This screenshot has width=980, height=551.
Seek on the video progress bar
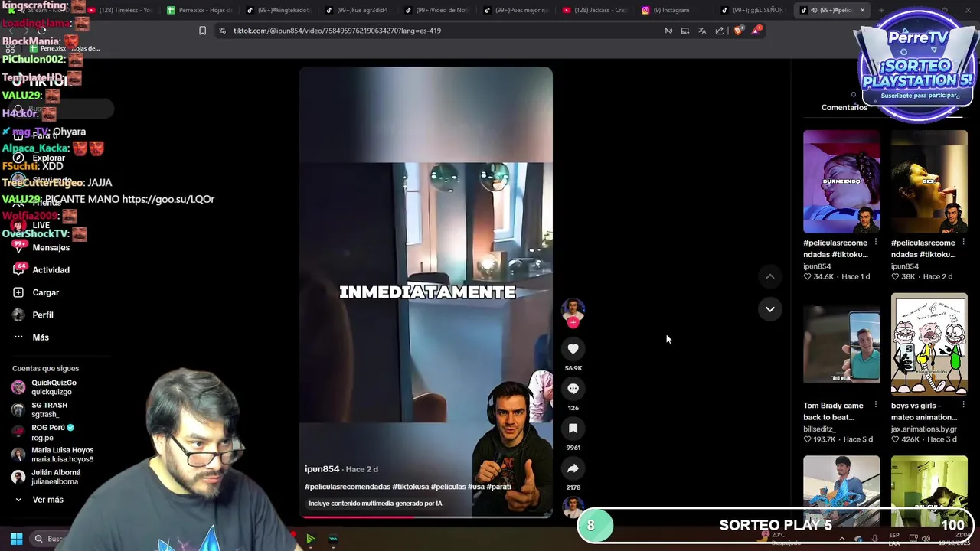(x=426, y=517)
